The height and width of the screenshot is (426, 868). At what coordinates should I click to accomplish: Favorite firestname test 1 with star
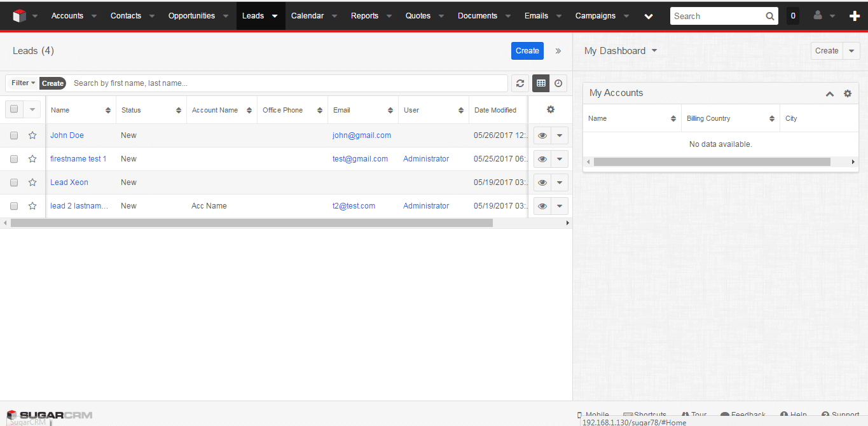pyautogui.click(x=32, y=158)
